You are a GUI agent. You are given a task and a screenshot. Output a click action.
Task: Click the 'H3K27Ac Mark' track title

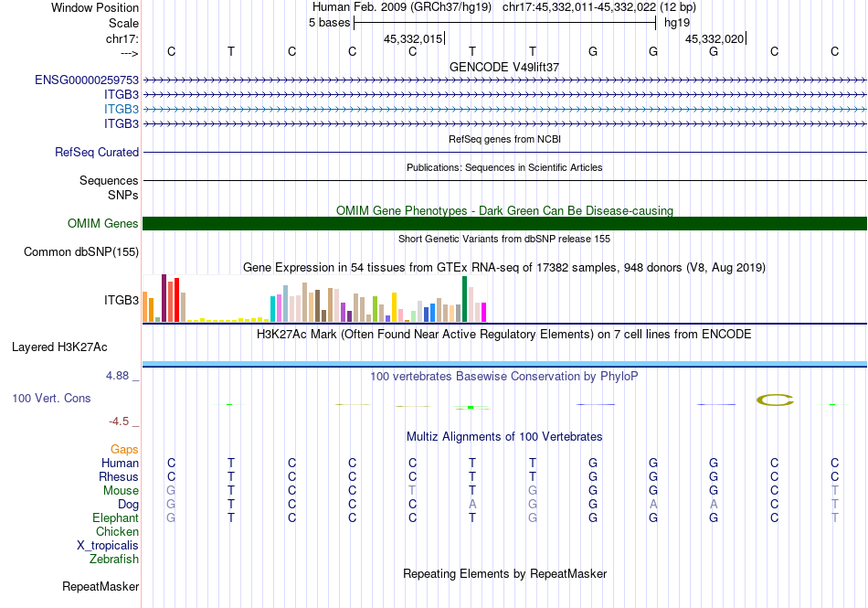tap(504, 335)
